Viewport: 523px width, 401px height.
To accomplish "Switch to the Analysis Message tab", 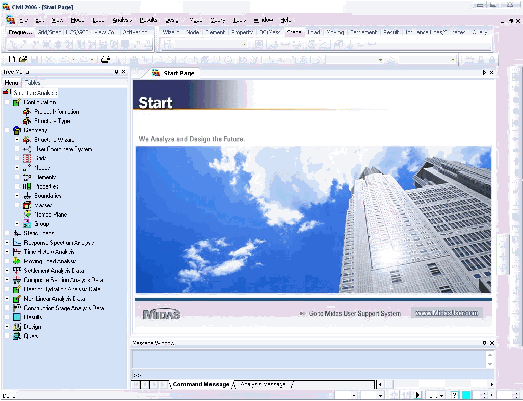I will coord(263,384).
